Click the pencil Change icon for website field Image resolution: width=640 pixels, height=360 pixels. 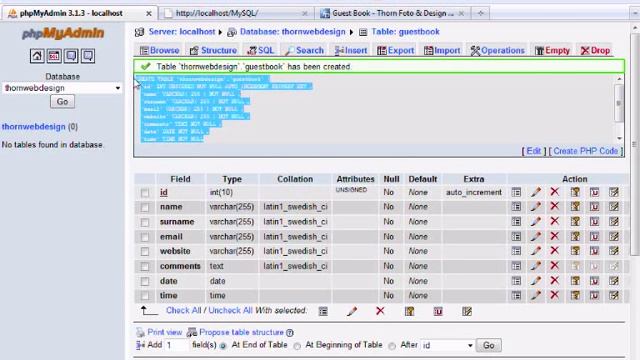tap(536, 251)
